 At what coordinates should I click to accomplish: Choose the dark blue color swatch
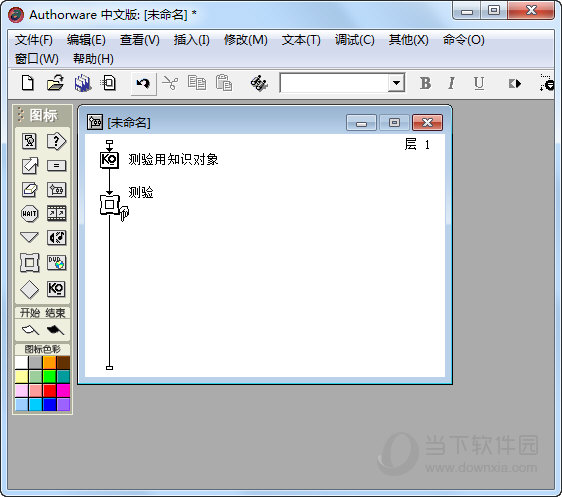pos(49,405)
